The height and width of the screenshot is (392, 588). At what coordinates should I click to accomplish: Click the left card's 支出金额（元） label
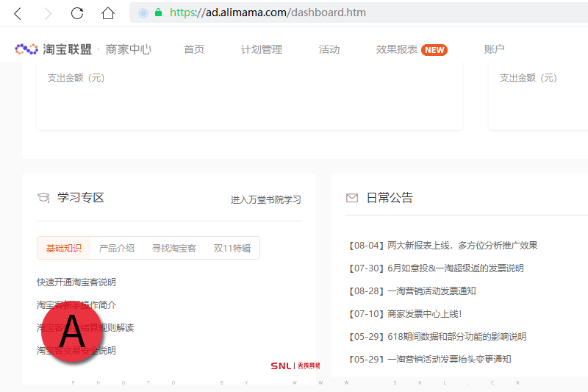pos(76,78)
